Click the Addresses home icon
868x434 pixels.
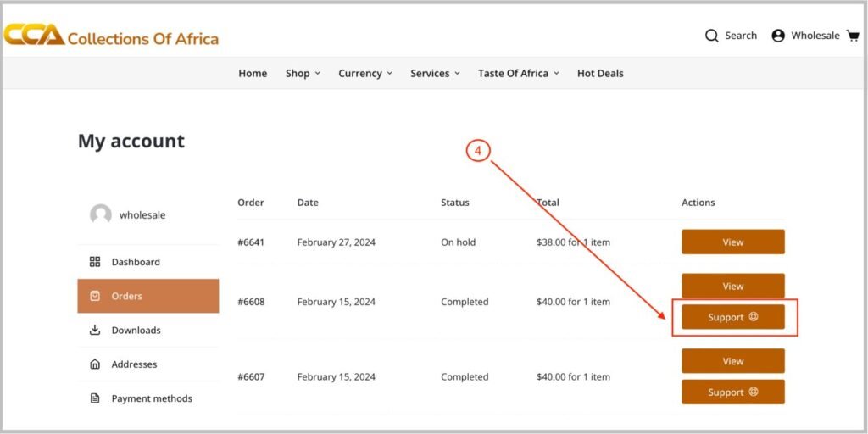(95, 364)
